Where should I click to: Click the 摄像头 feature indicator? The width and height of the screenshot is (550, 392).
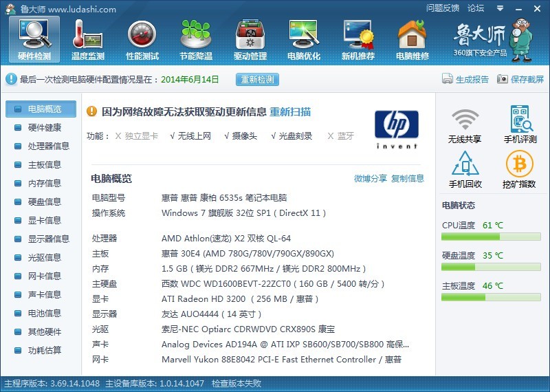coord(241,136)
